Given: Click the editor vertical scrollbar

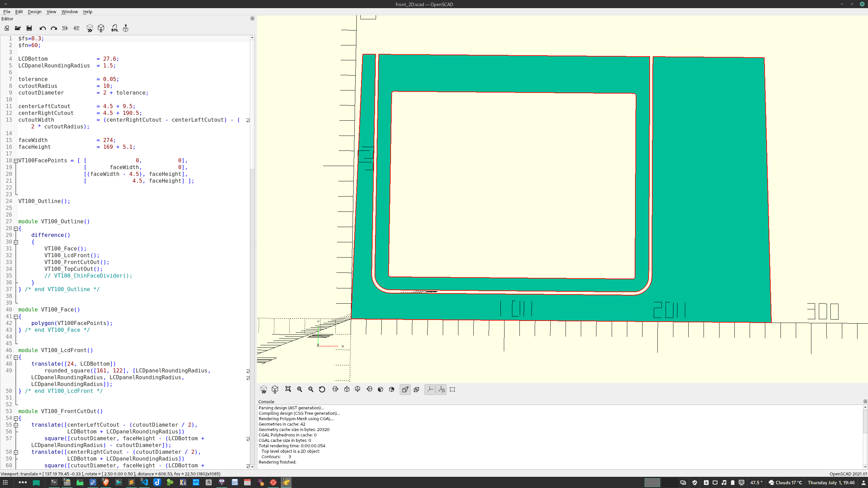Looking at the screenshot, I should [252, 102].
